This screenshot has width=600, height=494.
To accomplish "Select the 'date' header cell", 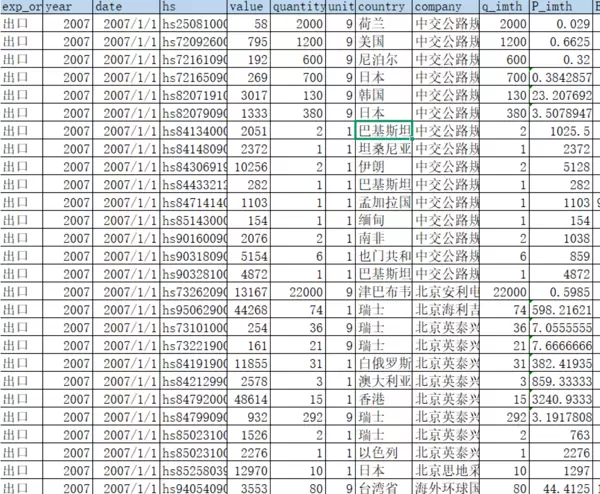I will click(x=127, y=6).
